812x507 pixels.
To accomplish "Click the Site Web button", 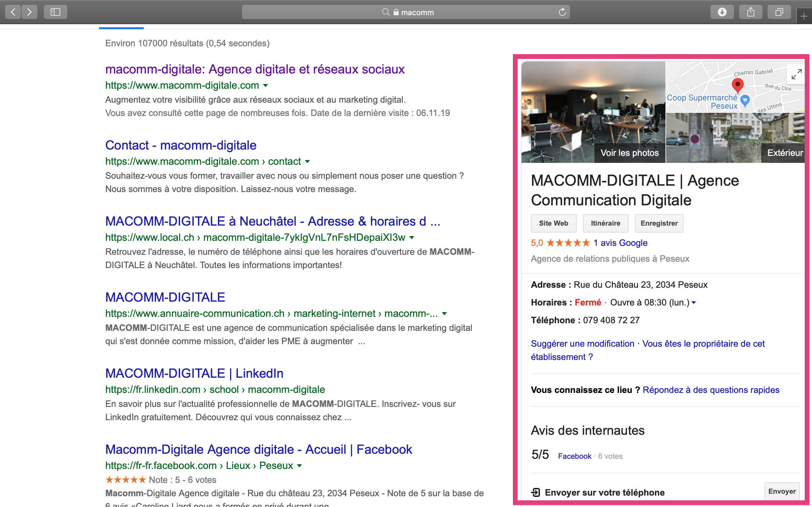I will 553,223.
